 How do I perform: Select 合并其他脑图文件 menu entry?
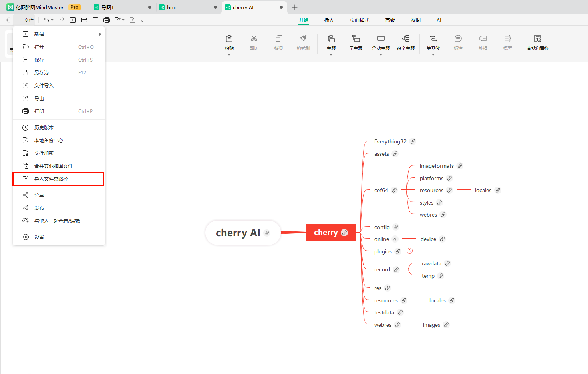click(x=58, y=166)
